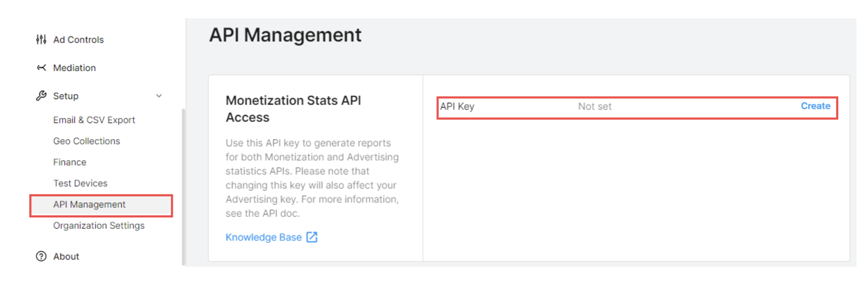
Task: Select the Setup menu label
Action: point(66,96)
